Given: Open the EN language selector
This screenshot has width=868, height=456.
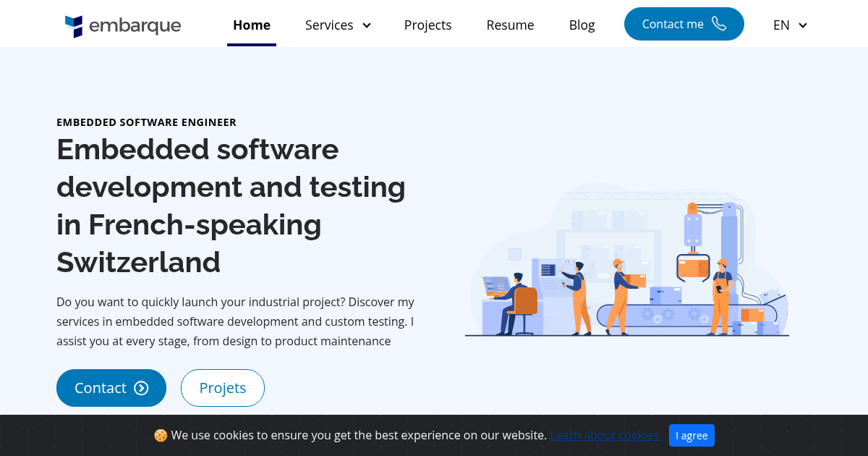Looking at the screenshot, I should [790, 25].
